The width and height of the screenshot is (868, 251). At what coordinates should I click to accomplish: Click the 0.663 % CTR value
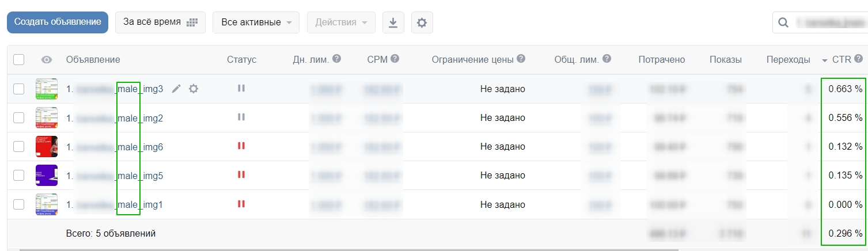pyautogui.click(x=846, y=89)
